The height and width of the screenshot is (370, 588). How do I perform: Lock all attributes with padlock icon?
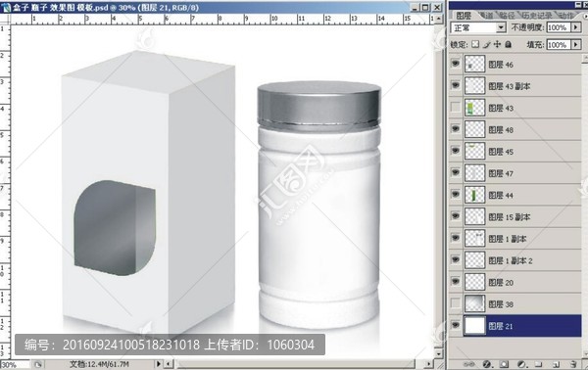pyautogui.click(x=508, y=44)
